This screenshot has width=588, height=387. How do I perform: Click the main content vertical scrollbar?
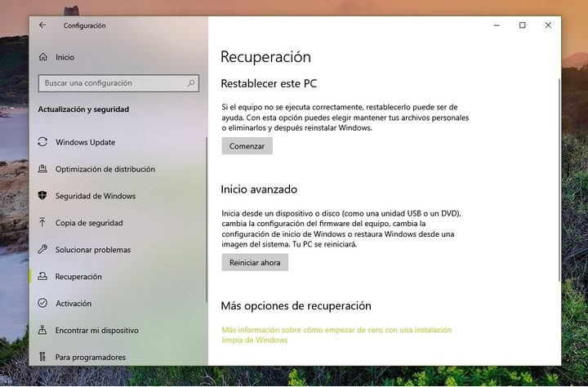coord(559,180)
